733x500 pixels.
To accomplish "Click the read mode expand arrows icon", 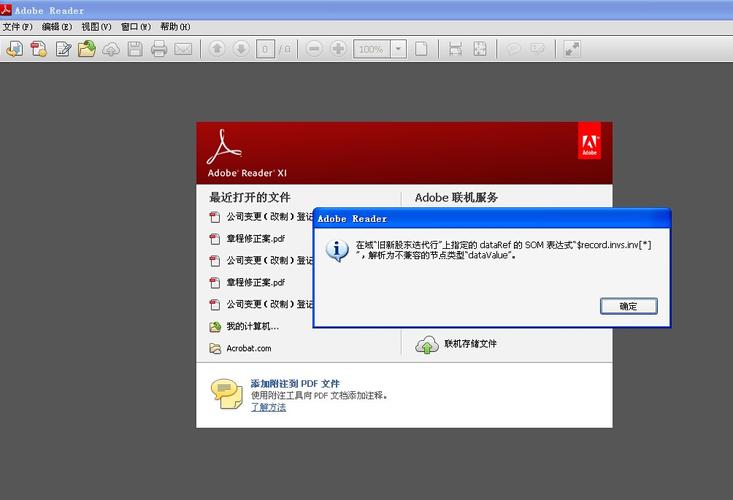I will [x=572, y=49].
